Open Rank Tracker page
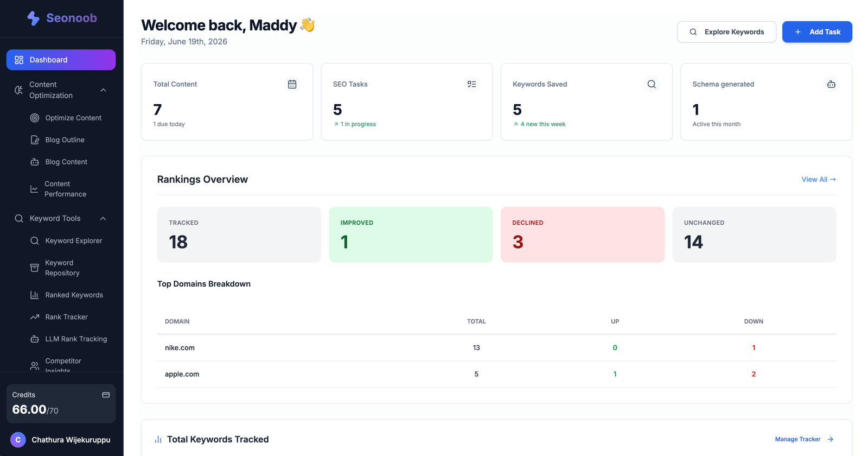Viewport: 868px width, 456px height. 66,317
